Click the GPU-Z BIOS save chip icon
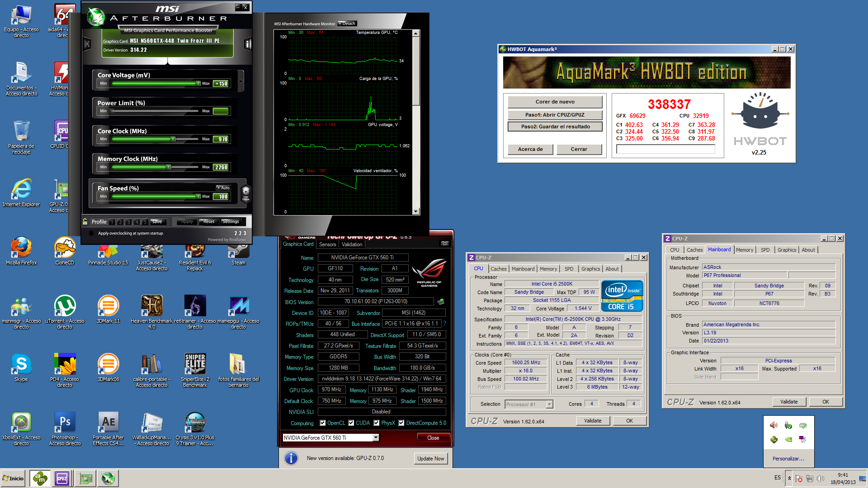Viewport: 868px width, 488px height. [441, 301]
